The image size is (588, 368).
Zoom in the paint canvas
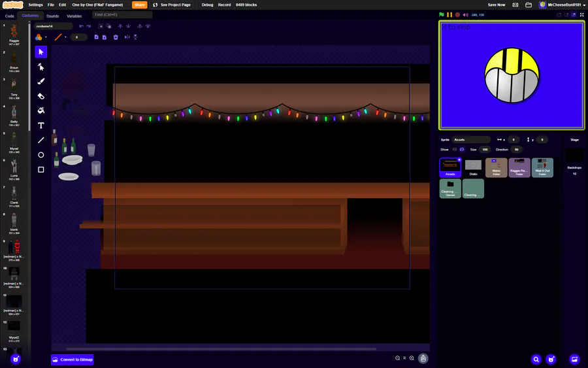412,358
